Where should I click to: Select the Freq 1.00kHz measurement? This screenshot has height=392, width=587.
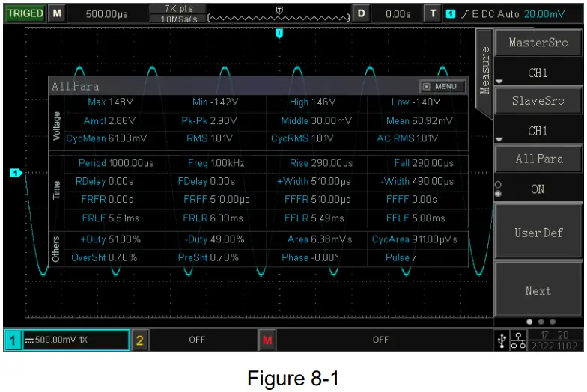click(x=216, y=163)
